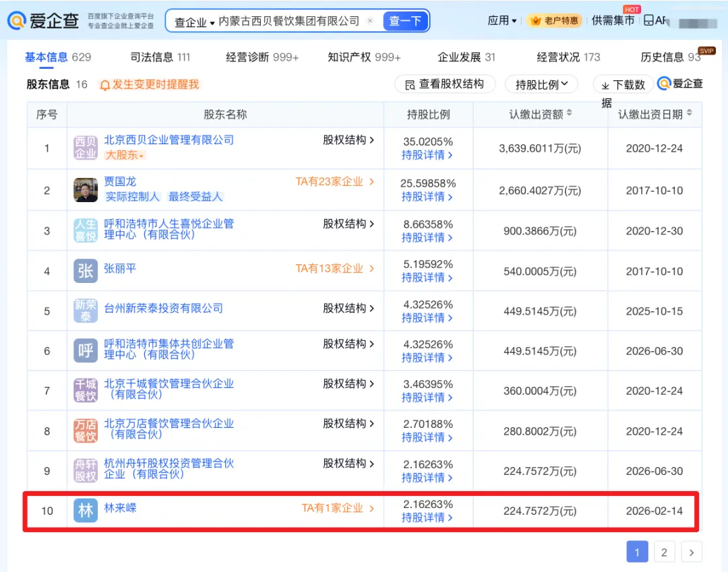Click the next page arrow
The width and height of the screenshot is (728, 572).
(x=692, y=552)
